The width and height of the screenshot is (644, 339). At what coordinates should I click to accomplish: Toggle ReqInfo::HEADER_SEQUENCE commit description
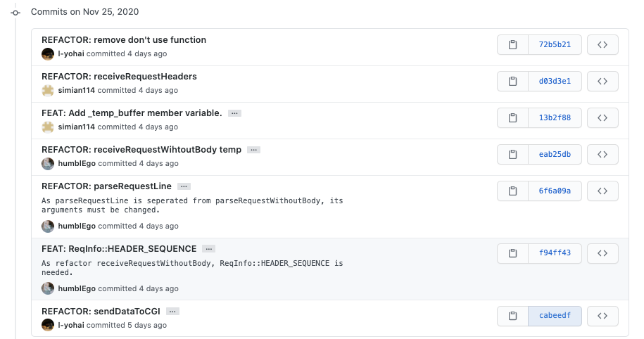[x=208, y=249]
